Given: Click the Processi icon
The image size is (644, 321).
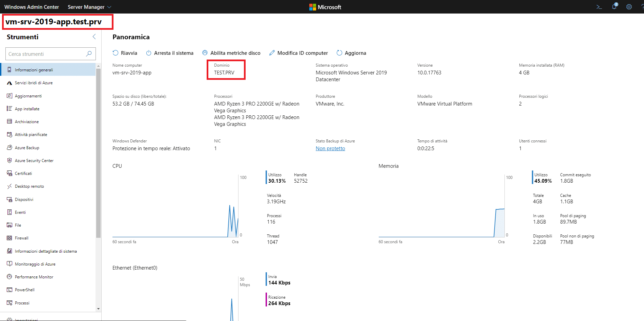Looking at the screenshot, I should pyautogui.click(x=9, y=303).
